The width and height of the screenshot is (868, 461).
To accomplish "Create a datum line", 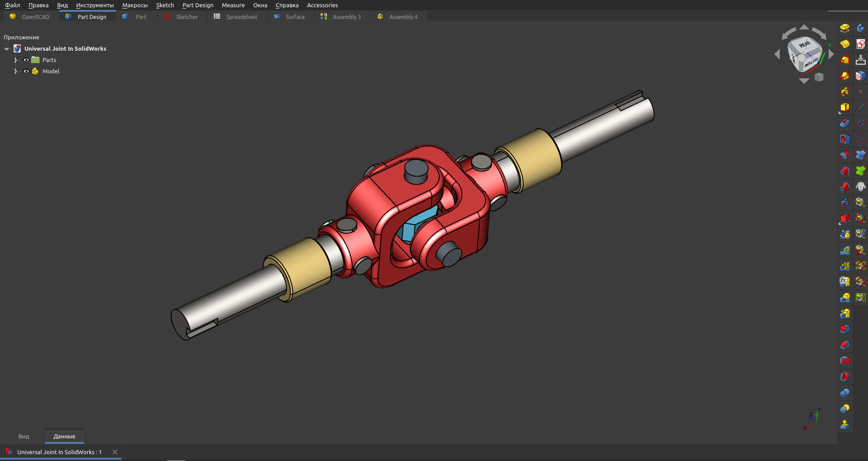I will tap(860, 107).
